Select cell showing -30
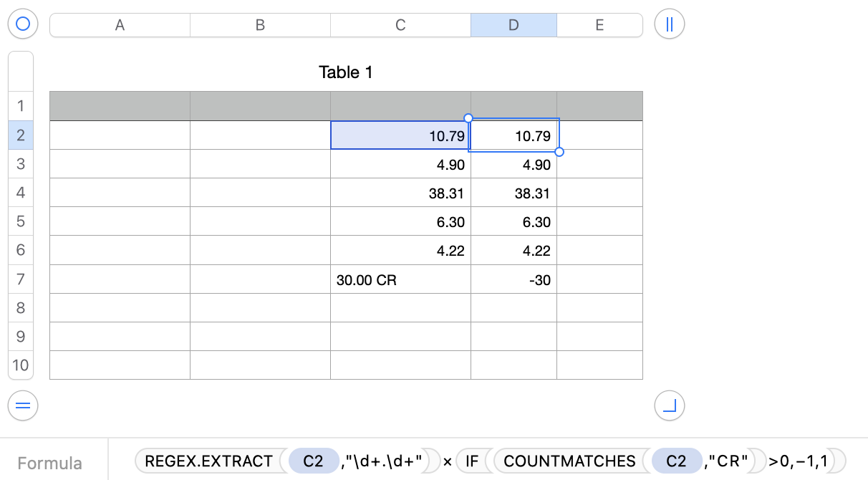Screen dimensions: 868x480 [x=513, y=280]
